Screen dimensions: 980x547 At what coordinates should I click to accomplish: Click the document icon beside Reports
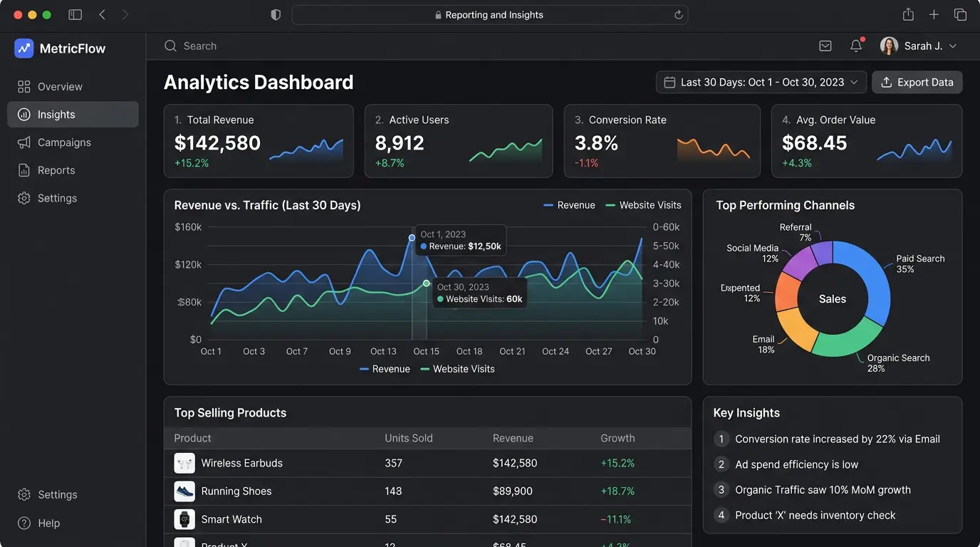click(x=24, y=170)
